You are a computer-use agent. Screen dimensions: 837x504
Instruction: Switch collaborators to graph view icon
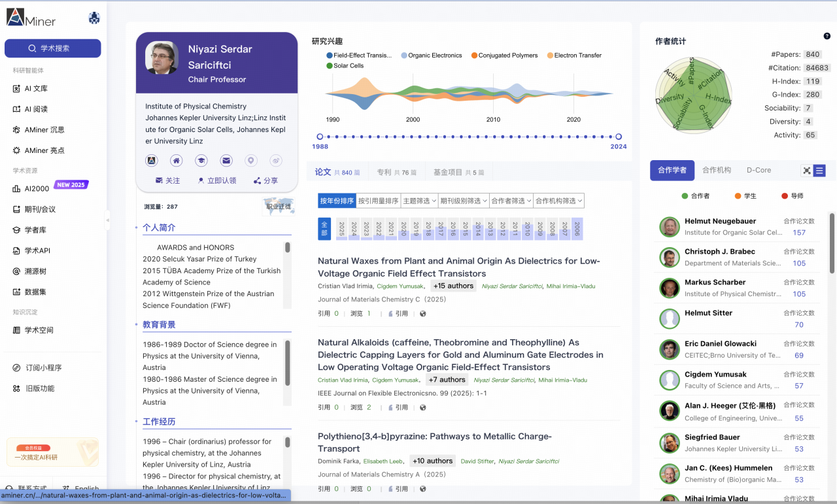pos(807,171)
